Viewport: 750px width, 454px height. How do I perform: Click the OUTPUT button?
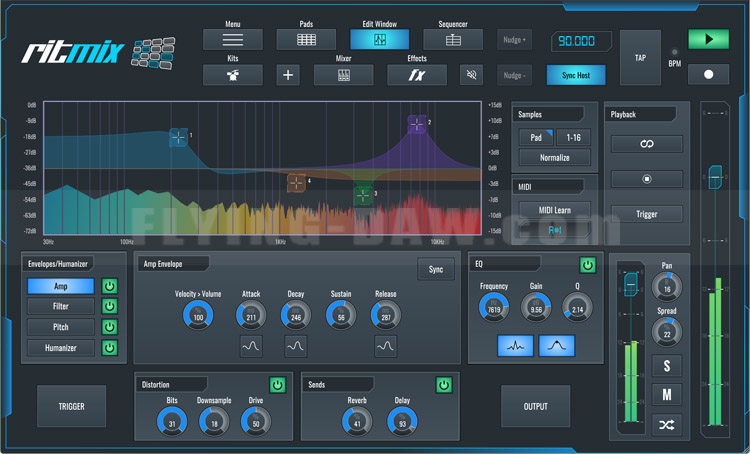point(535,406)
